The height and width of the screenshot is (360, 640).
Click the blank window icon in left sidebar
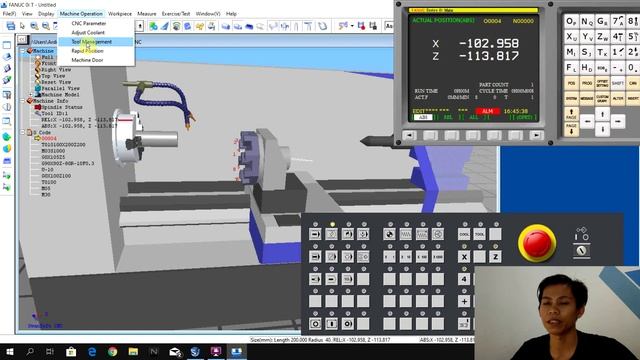7,45
